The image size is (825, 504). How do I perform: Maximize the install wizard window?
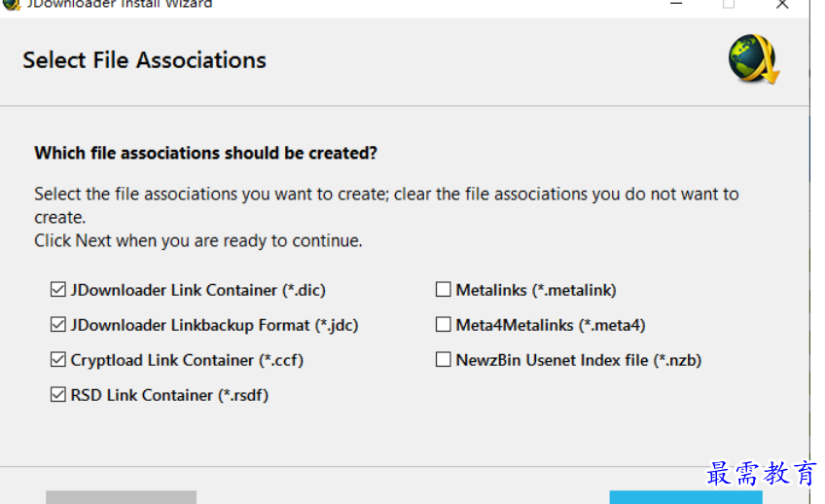(x=729, y=4)
